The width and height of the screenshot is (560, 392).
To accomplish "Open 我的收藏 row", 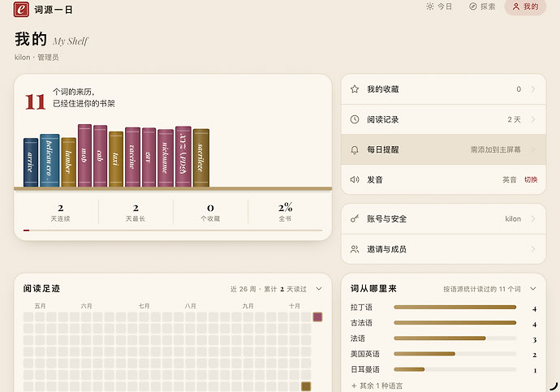I will point(443,89).
